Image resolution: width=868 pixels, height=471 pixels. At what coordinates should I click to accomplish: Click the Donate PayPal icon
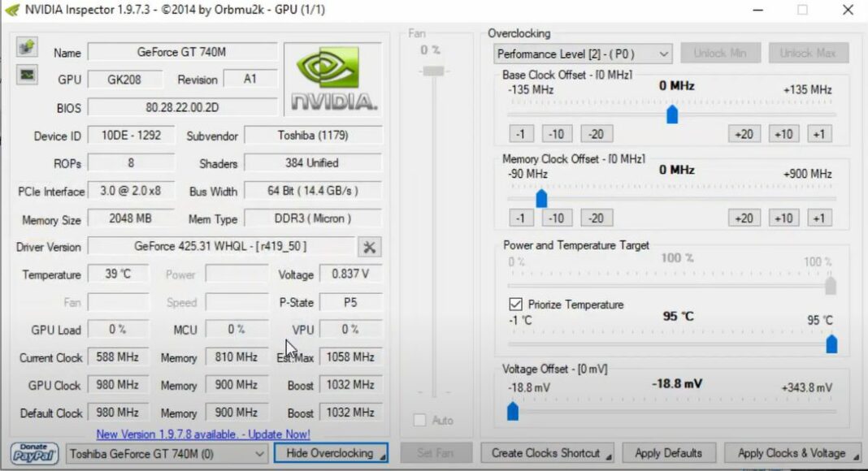point(33,453)
